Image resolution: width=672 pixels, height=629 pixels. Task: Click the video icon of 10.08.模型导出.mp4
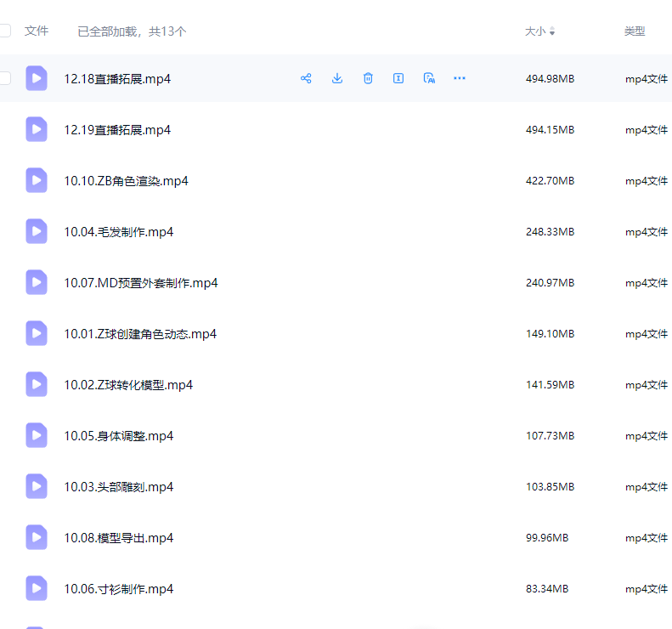[x=37, y=537]
